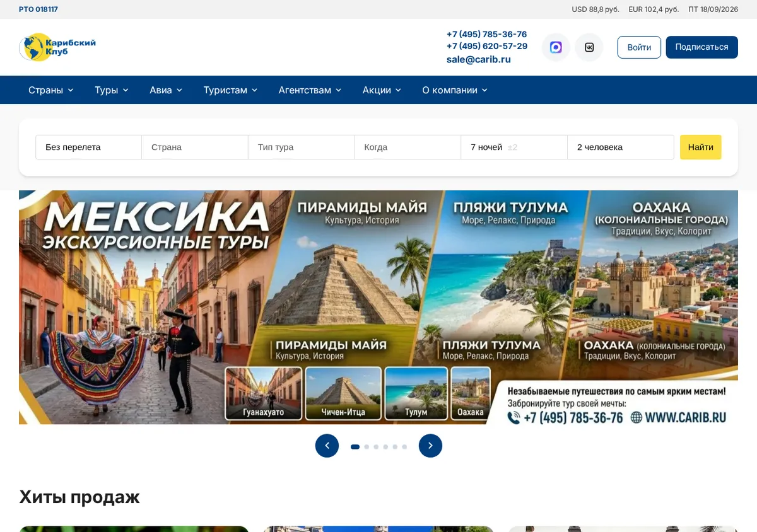
Task: Click the Войти button
Action: coord(639,47)
